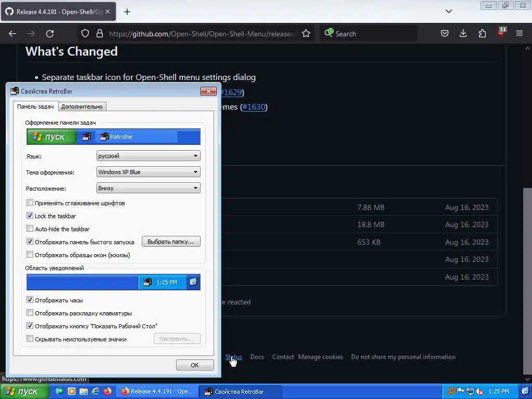Viewport: 532px width, 399px height.
Task: Click the search engine magnifier icon
Action: pos(328,33)
